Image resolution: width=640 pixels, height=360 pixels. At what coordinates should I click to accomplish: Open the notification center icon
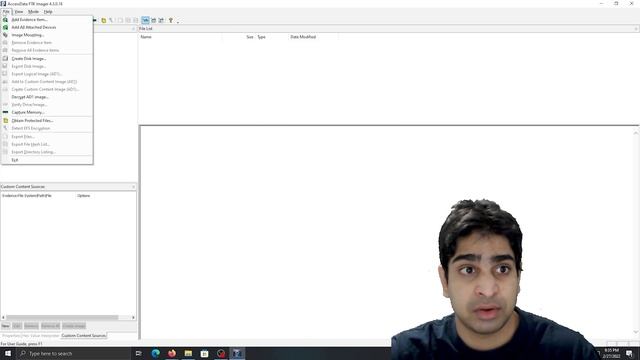coord(629,353)
